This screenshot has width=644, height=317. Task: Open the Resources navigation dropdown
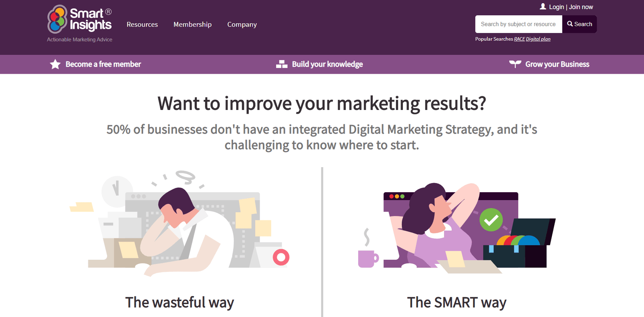pyautogui.click(x=142, y=24)
